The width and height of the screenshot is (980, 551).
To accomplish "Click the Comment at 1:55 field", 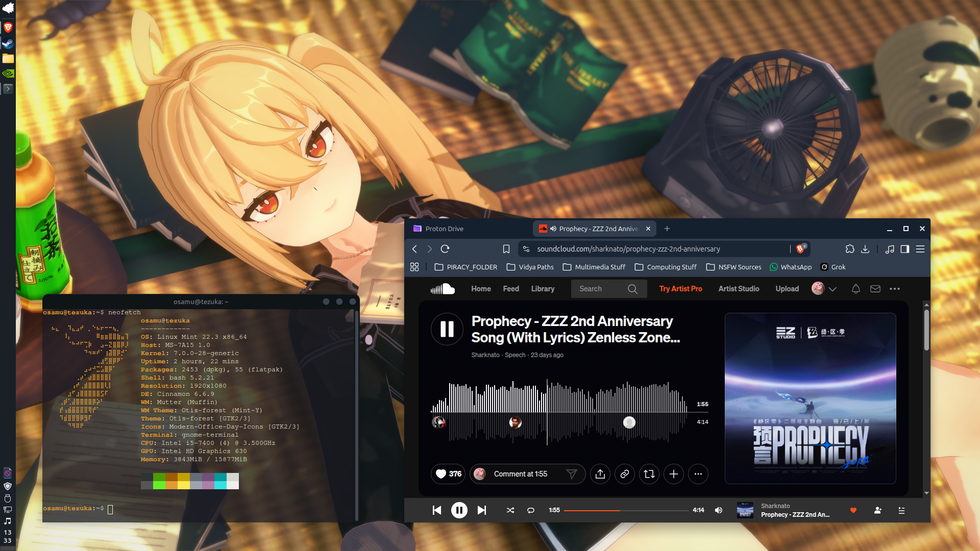I will 529,474.
